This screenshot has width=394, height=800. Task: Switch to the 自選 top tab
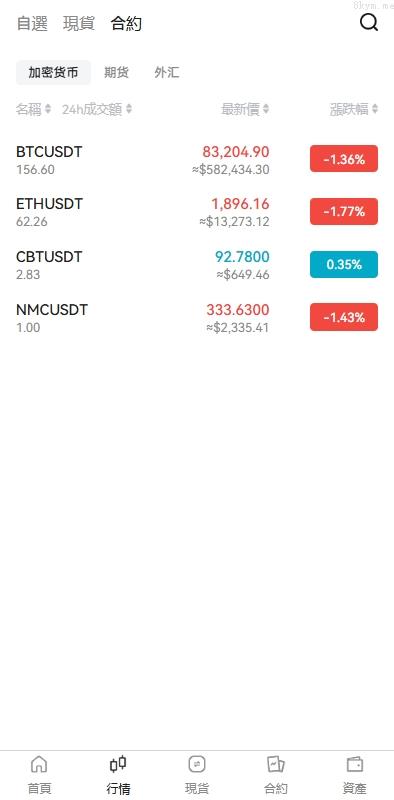[x=32, y=23]
